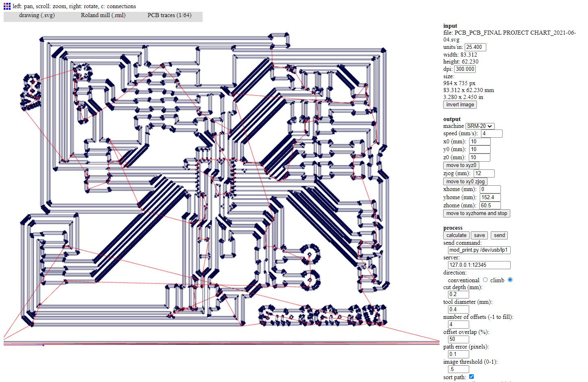Select the climb direction radio

[510, 280]
